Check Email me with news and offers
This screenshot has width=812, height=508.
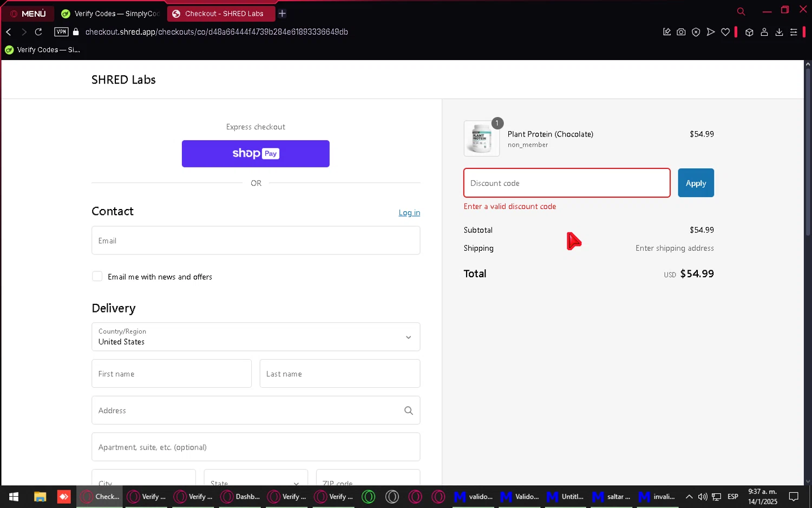click(x=97, y=276)
